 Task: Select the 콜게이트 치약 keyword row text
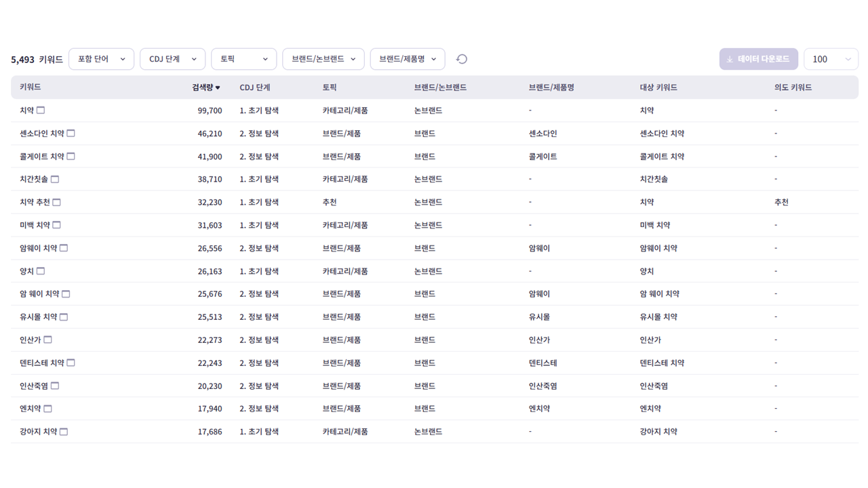coord(42,157)
